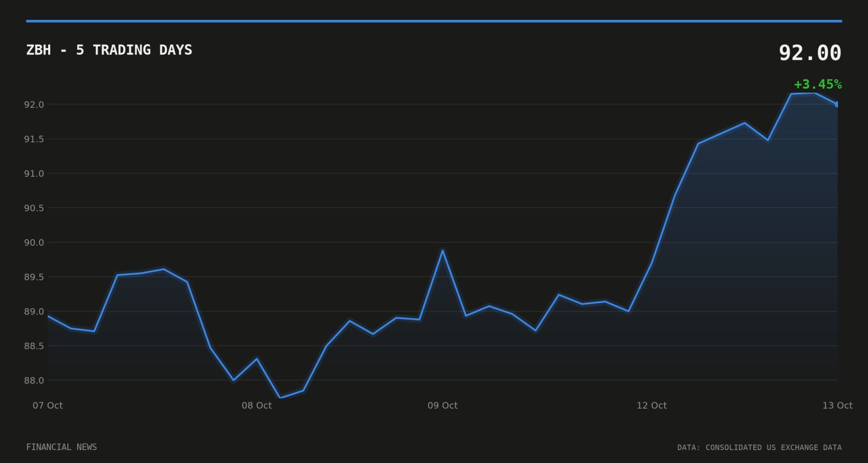
Task: Click the 12 Oct date label
Action: tap(652, 405)
